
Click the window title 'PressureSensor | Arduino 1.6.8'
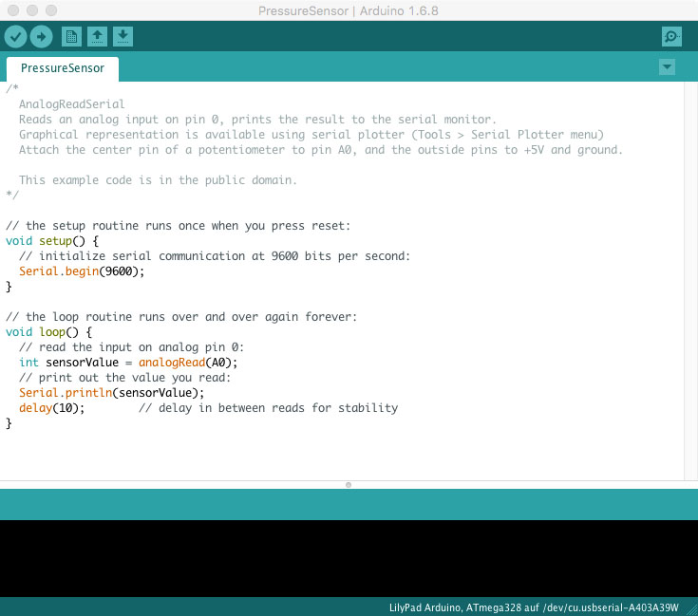349,10
